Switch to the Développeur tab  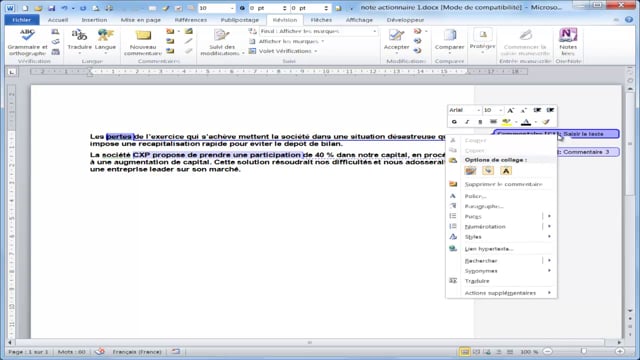point(405,20)
